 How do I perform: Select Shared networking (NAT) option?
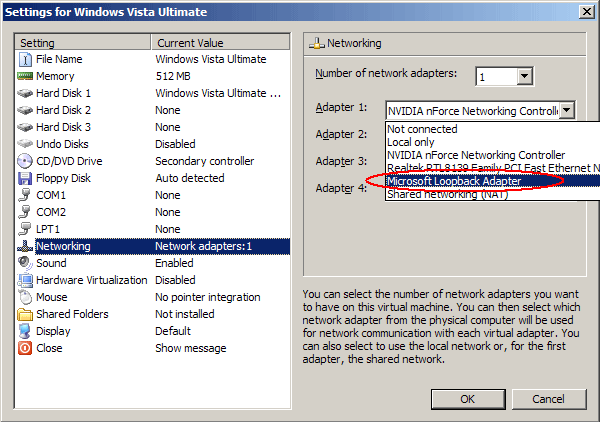click(492, 194)
